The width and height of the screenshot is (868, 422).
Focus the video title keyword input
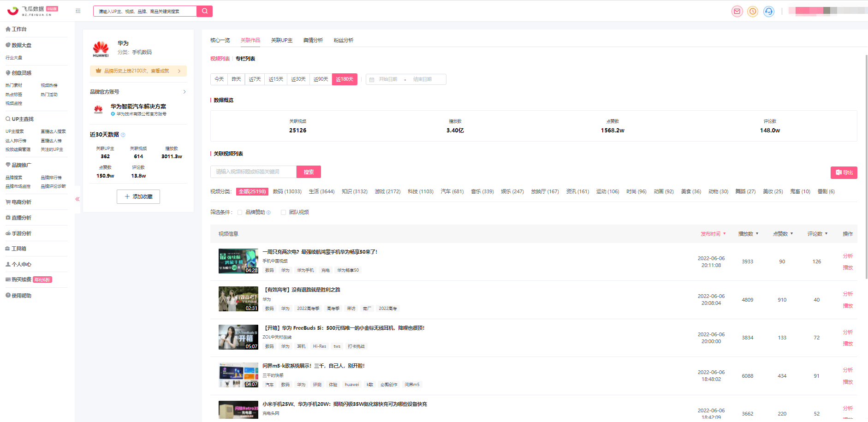tap(253, 172)
